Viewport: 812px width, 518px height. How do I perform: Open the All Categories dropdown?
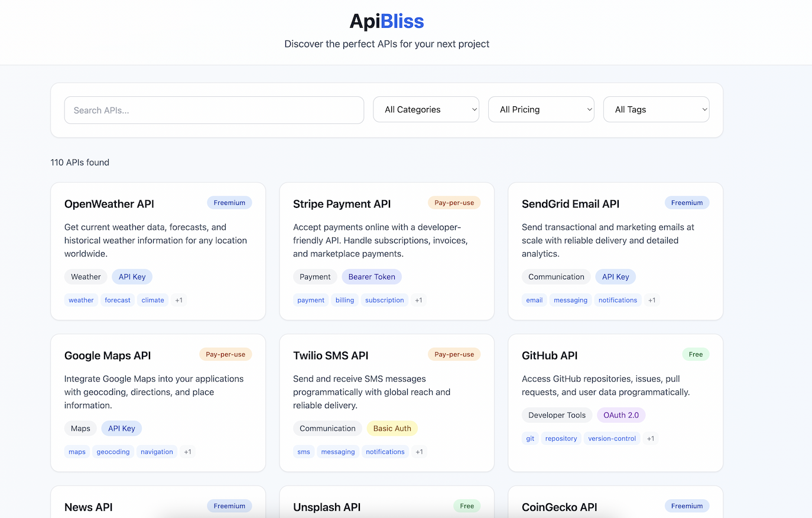click(x=426, y=110)
